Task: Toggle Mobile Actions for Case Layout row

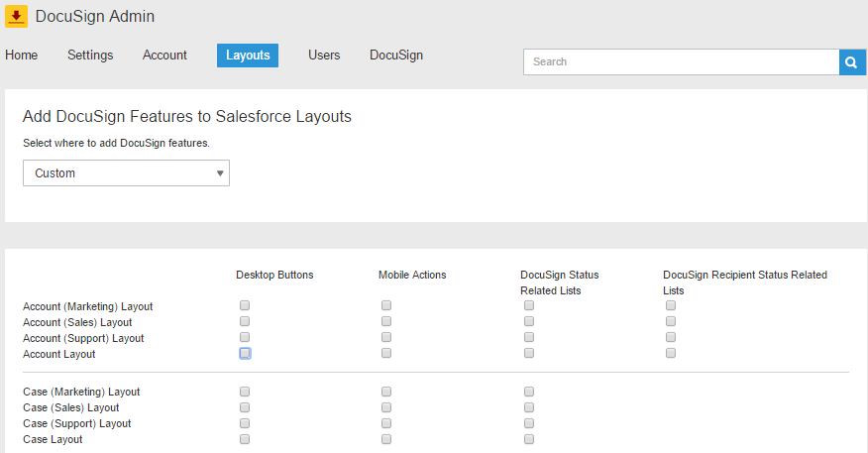Action: click(386, 439)
